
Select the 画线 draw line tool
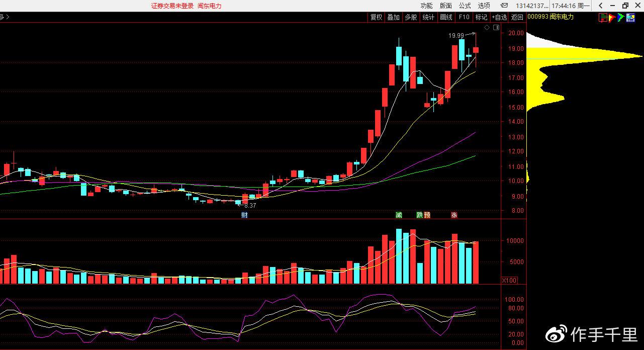tap(446, 17)
